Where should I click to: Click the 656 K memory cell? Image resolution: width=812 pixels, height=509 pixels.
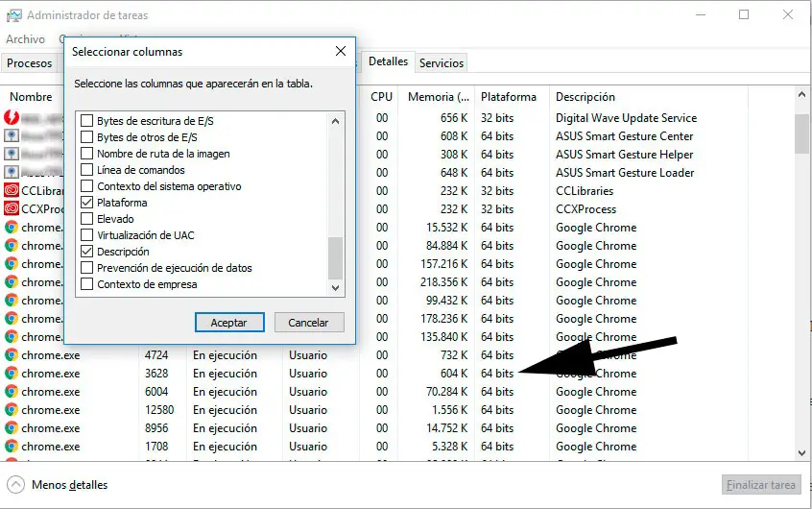(454, 118)
